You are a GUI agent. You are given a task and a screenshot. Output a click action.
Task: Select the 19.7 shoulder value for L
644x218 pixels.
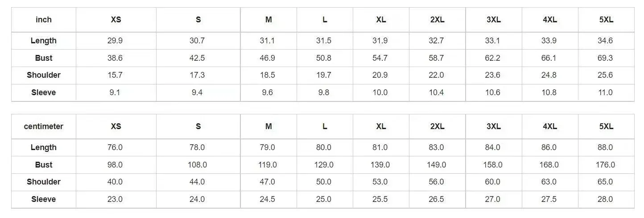[324, 75]
